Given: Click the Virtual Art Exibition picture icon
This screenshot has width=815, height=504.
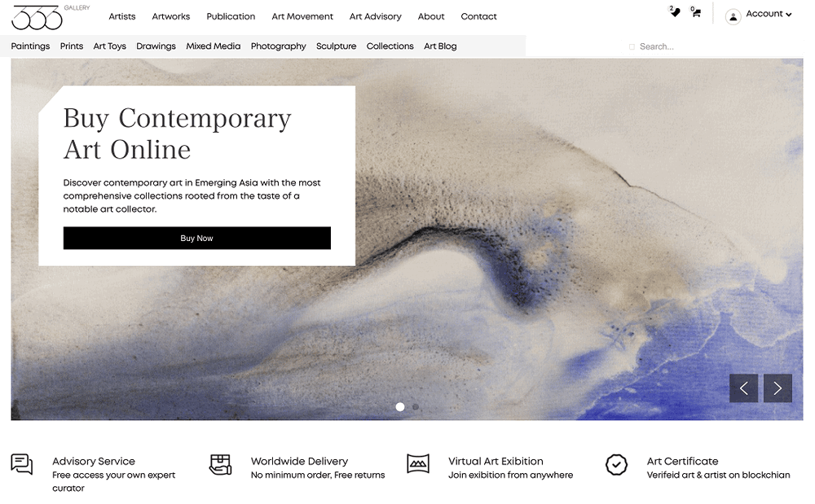Looking at the screenshot, I should click(418, 463).
